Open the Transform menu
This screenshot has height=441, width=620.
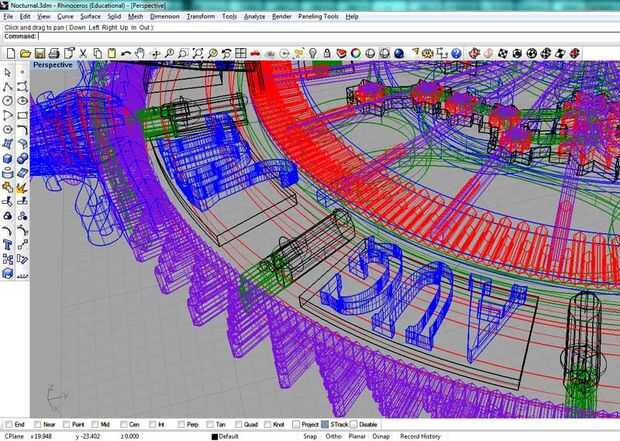point(201,17)
